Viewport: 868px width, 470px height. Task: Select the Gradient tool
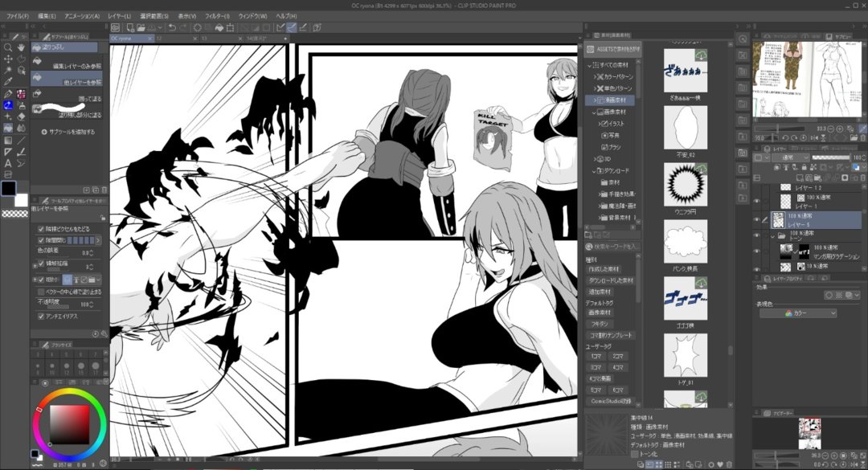tap(8, 140)
